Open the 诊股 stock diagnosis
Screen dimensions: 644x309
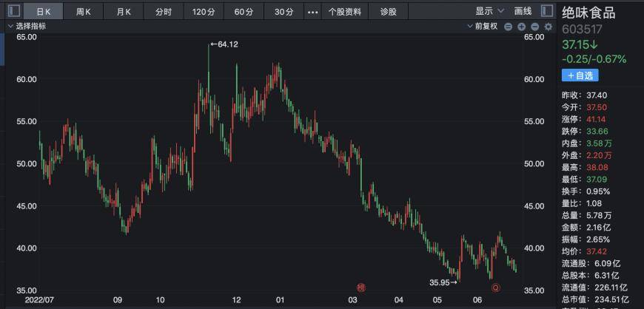point(389,12)
